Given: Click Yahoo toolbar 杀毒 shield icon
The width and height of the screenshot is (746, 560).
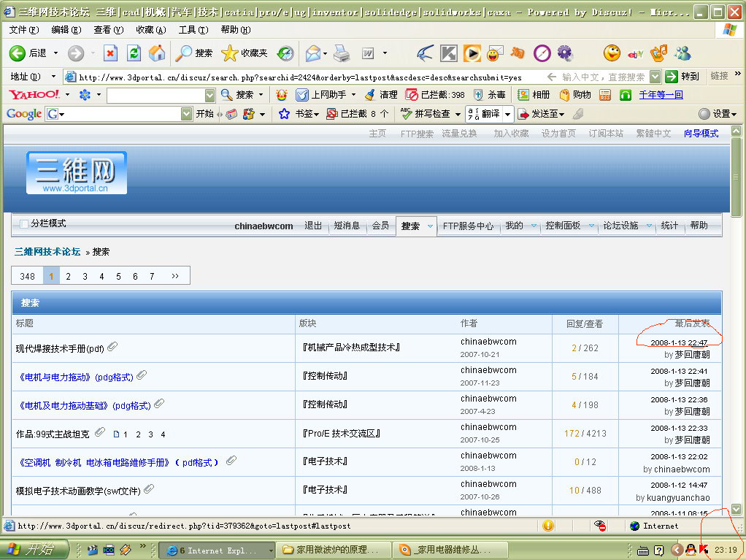Looking at the screenshot, I should 478,95.
